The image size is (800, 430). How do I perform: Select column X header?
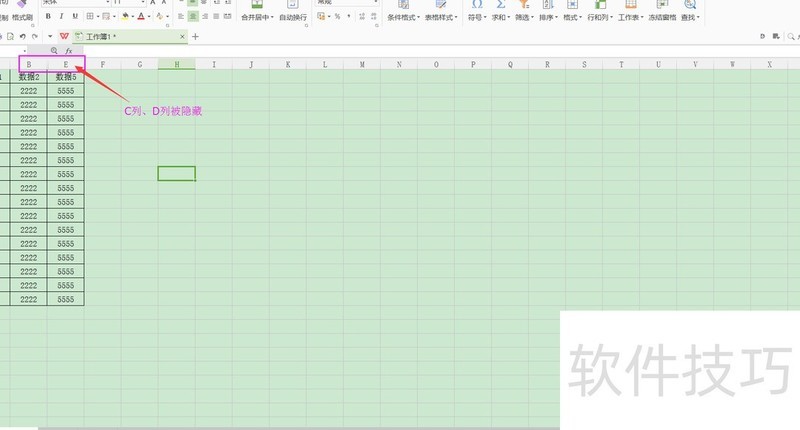tap(769, 64)
